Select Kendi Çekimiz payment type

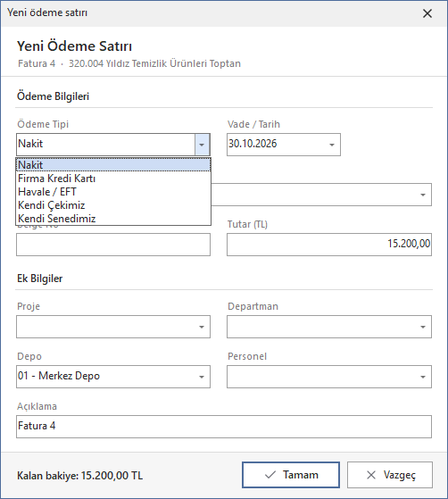pyautogui.click(x=113, y=205)
